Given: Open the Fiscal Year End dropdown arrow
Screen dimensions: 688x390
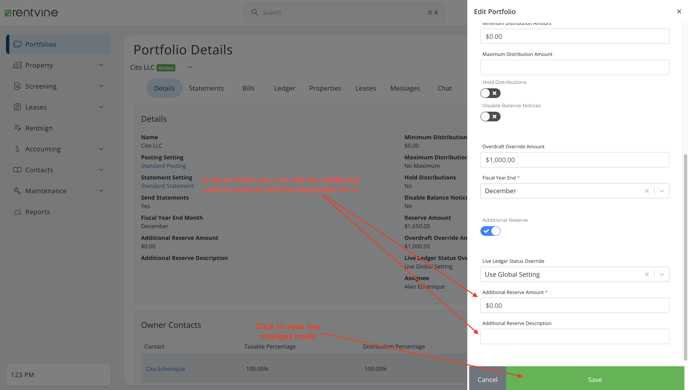Looking at the screenshot, I should tap(662, 191).
